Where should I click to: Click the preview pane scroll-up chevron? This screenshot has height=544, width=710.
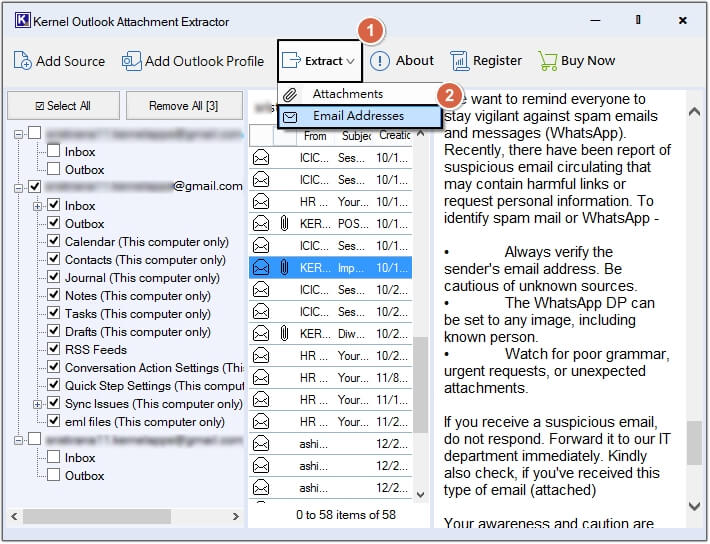point(695,111)
